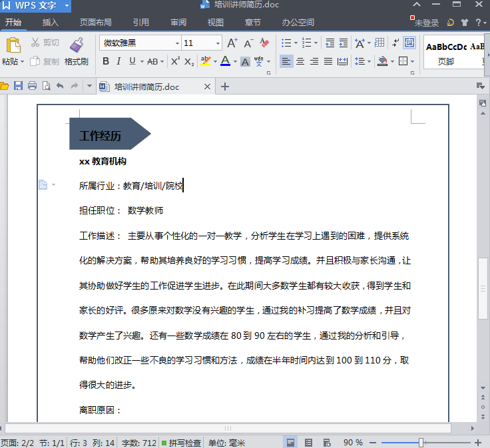Decrease font size with A- icon
The height and width of the screenshot is (448, 490).
[248, 43]
